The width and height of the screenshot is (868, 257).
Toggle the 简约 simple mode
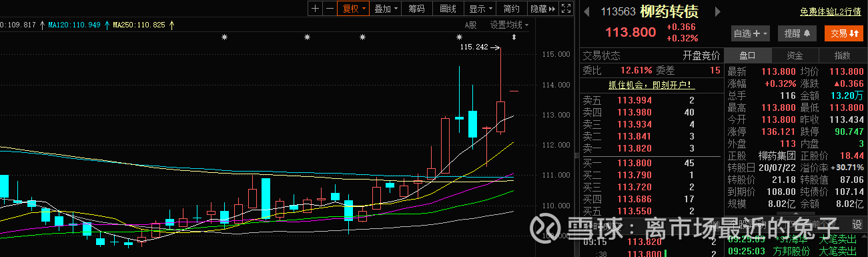[512, 9]
